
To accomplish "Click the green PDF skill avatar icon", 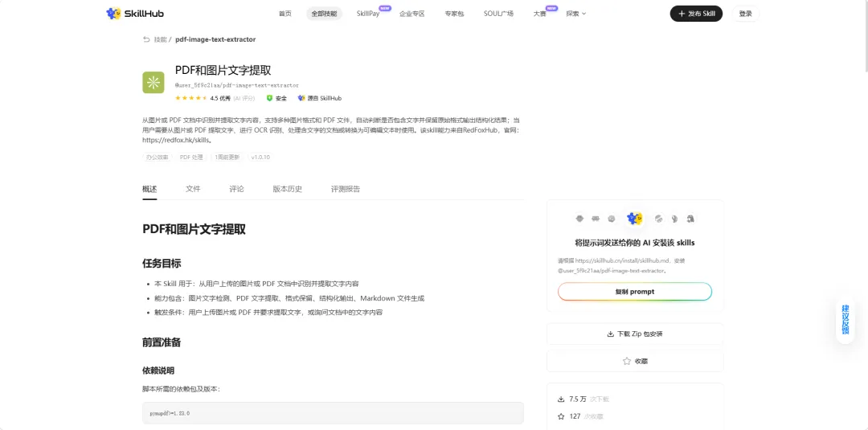I will (x=154, y=83).
